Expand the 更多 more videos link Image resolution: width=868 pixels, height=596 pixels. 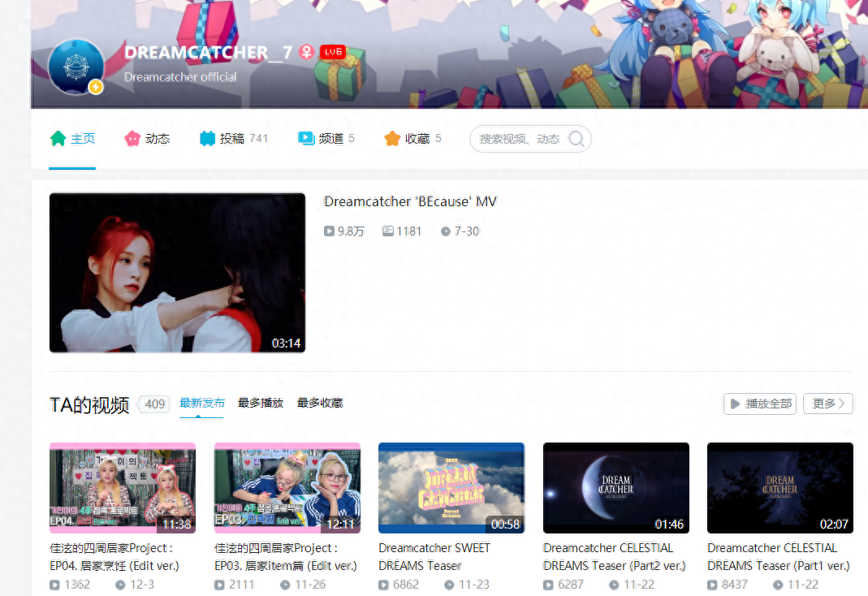click(x=827, y=404)
